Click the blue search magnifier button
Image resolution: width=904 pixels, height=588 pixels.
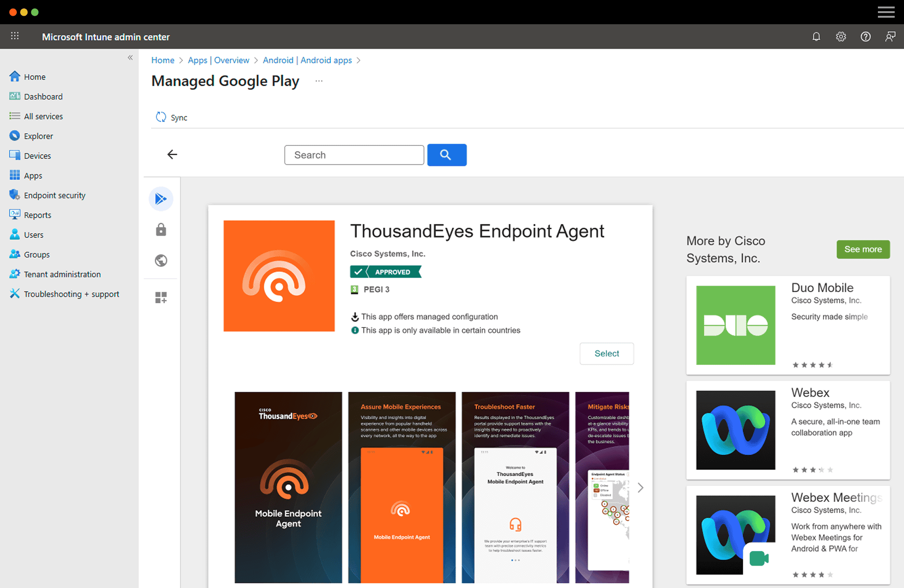click(x=446, y=155)
